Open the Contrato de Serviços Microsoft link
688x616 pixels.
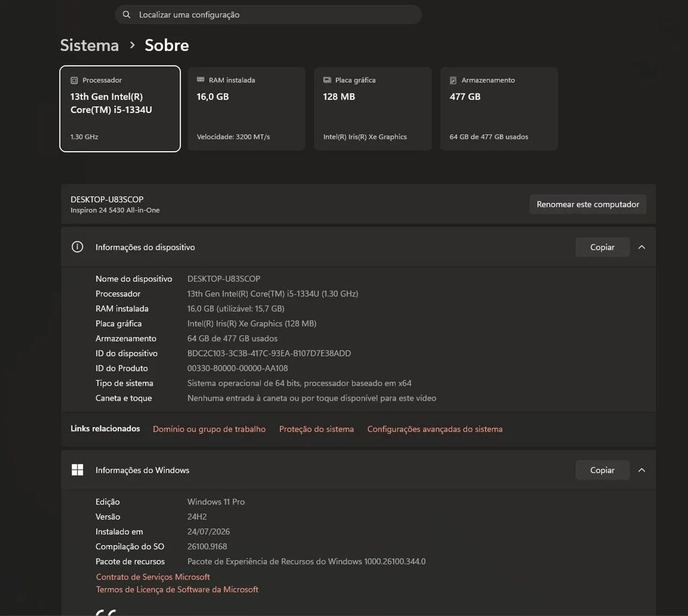pyautogui.click(x=153, y=577)
